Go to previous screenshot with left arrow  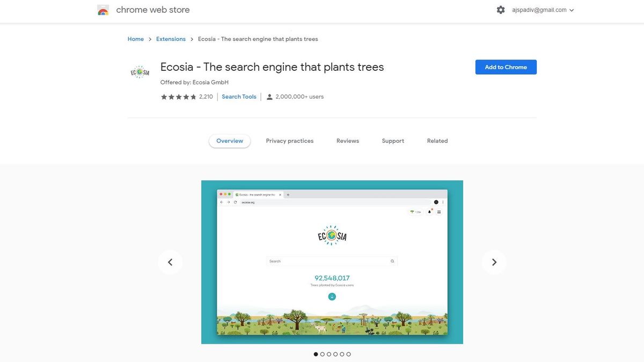tap(170, 262)
